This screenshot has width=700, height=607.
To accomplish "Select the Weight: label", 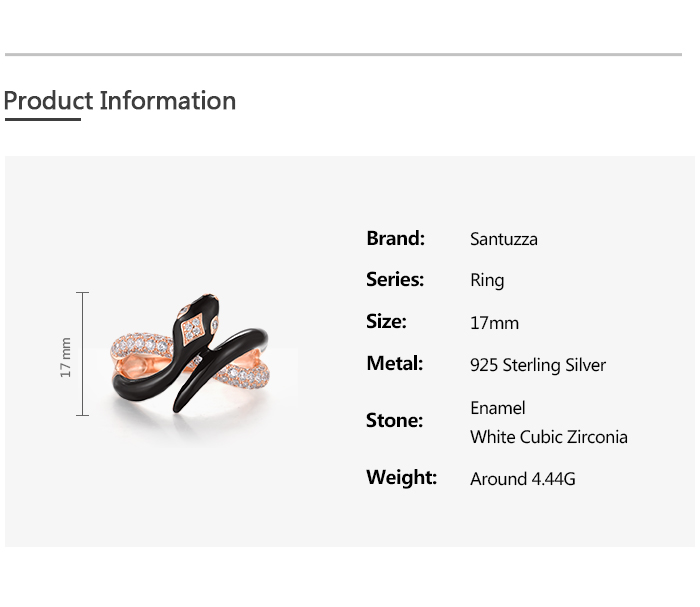I will click(401, 478).
